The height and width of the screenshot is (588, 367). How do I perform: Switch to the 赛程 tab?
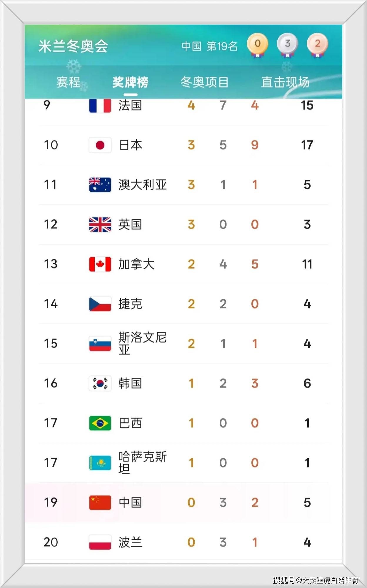pyautogui.click(x=68, y=82)
